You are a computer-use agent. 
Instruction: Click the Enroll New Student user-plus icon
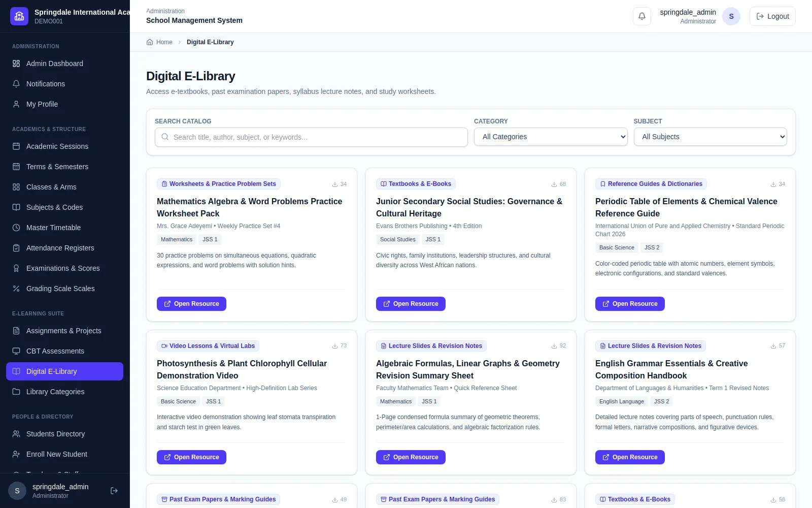(x=16, y=454)
